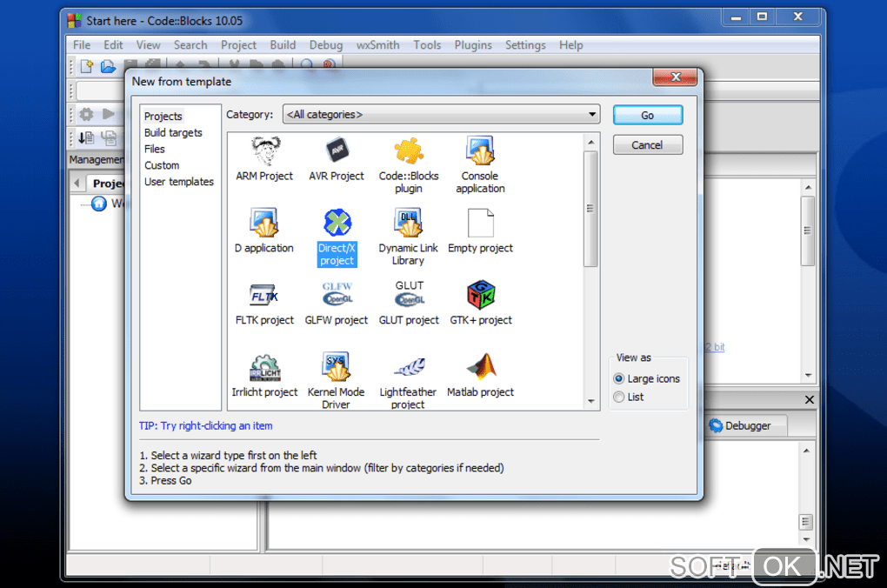Viewport: 887px width, 588px height.
Task: Choose the Kernel Mode Driver template
Action: click(x=337, y=380)
